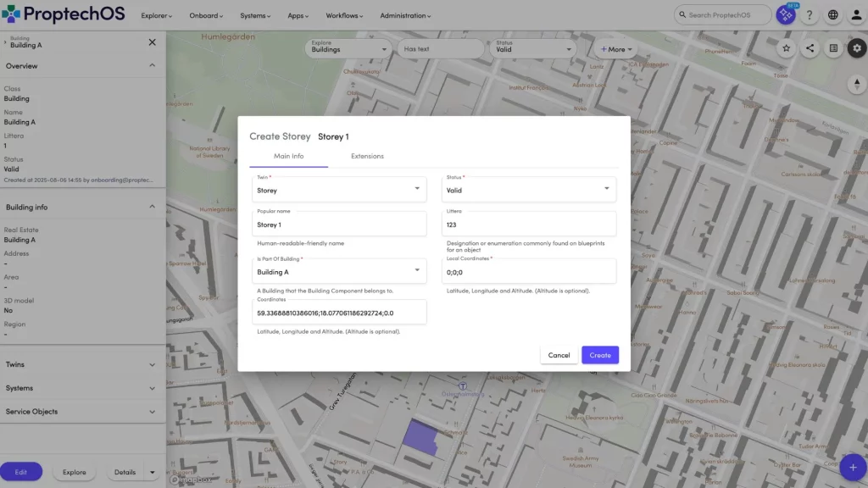This screenshot has height=488, width=868.
Task: Open the Status dropdown in dialog
Action: click(x=530, y=190)
